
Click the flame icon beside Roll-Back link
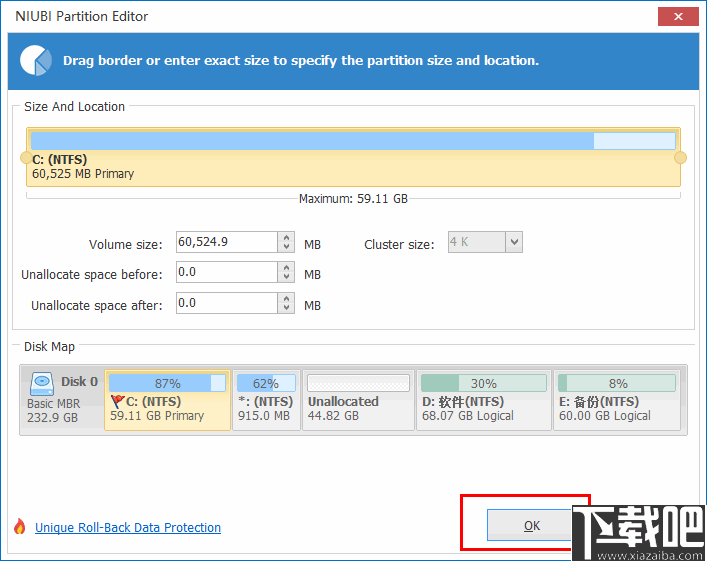click(19, 526)
